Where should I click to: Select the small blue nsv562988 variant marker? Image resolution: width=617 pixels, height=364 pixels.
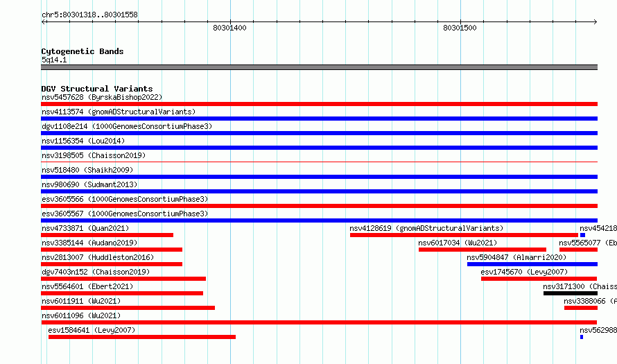(x=582, y=337)
